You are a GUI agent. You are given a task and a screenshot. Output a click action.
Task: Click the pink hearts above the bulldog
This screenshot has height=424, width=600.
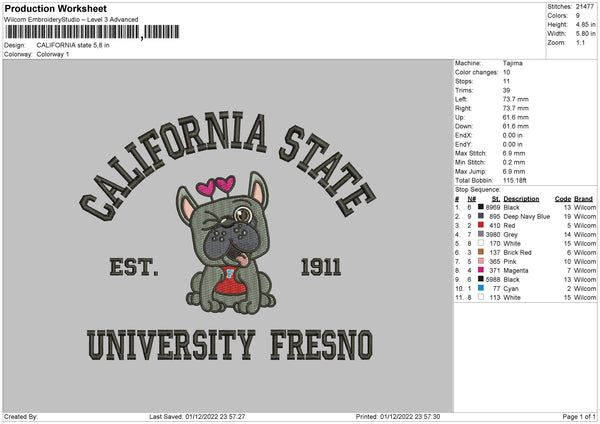coord(216,185)
